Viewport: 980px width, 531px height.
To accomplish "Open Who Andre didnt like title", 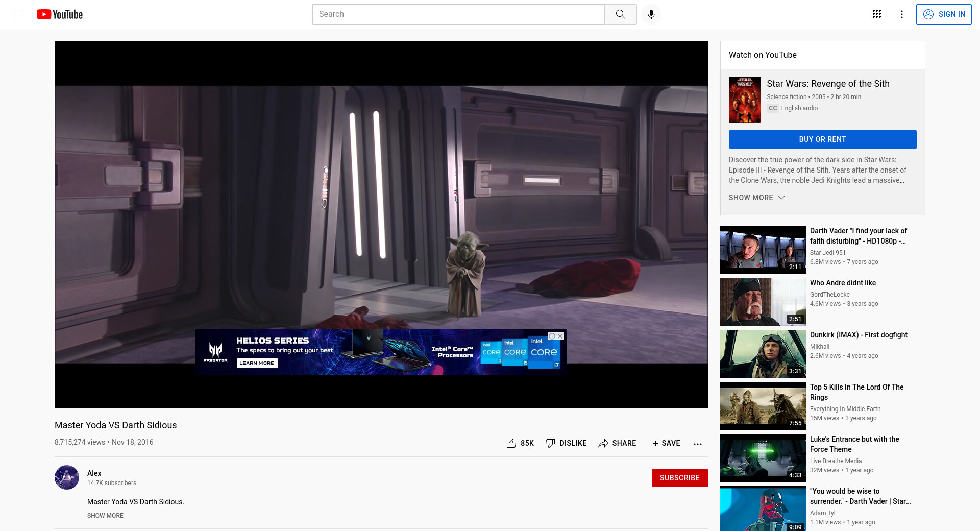I will (x=843, y=283).
